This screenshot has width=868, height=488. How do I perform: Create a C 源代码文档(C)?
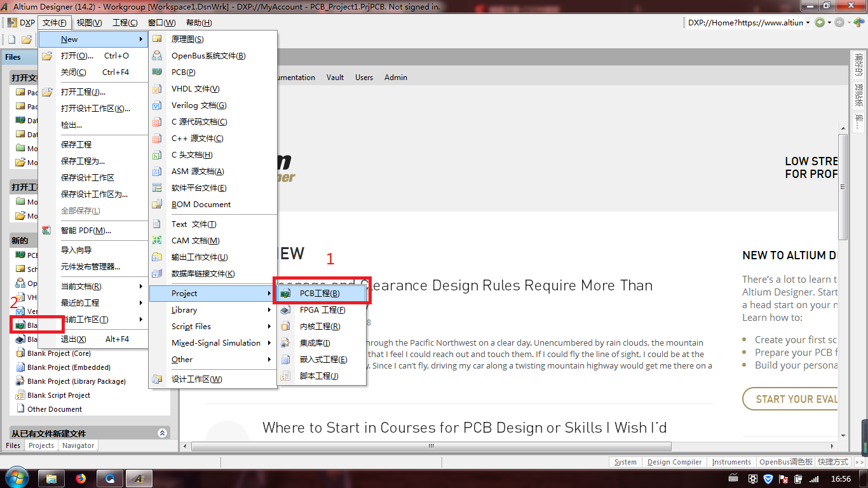[x=213, y=122]
